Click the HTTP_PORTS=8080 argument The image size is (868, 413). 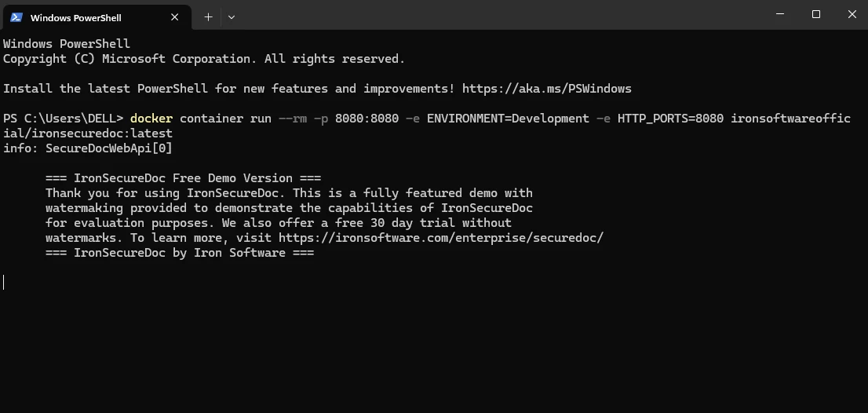tap(670, 119)
